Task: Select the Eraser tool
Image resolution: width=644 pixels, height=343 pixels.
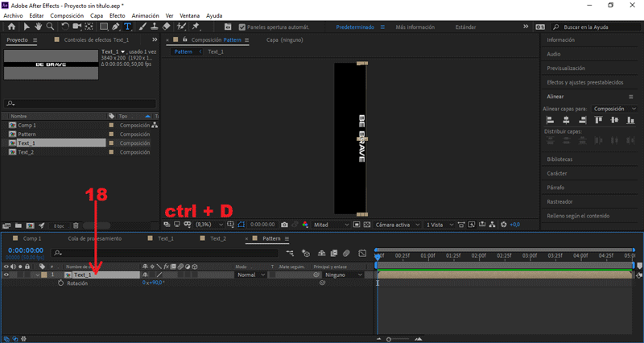Action: (x=167, y=27)
